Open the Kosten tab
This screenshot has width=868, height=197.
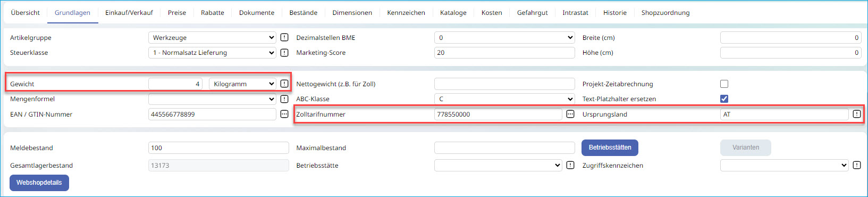tap(492, 12)
